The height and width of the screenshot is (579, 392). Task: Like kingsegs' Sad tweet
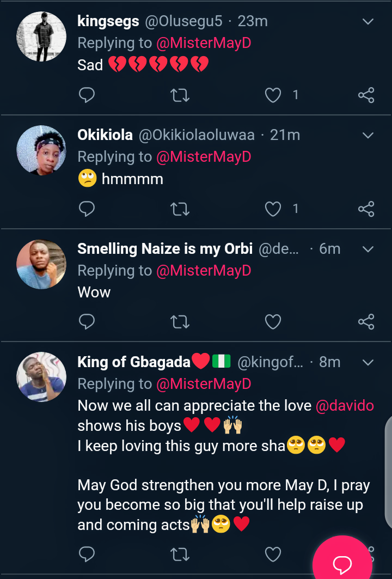point(273,95)
